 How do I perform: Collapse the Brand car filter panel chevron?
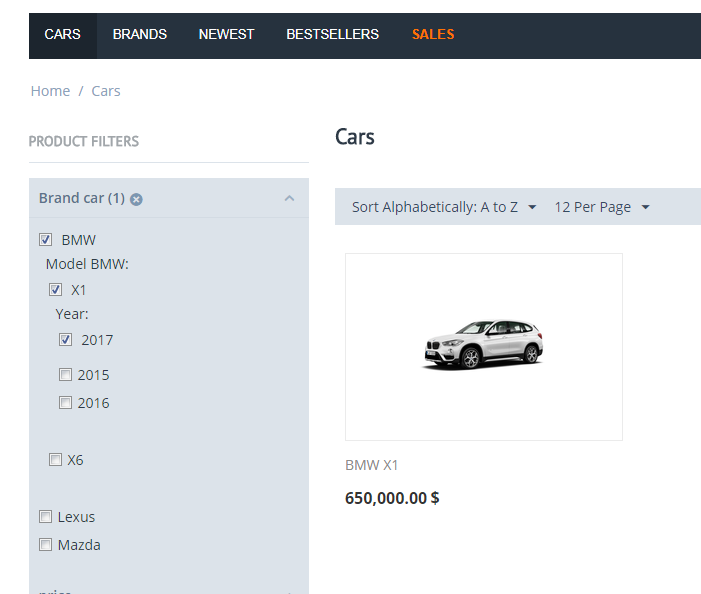pos(289,198)
